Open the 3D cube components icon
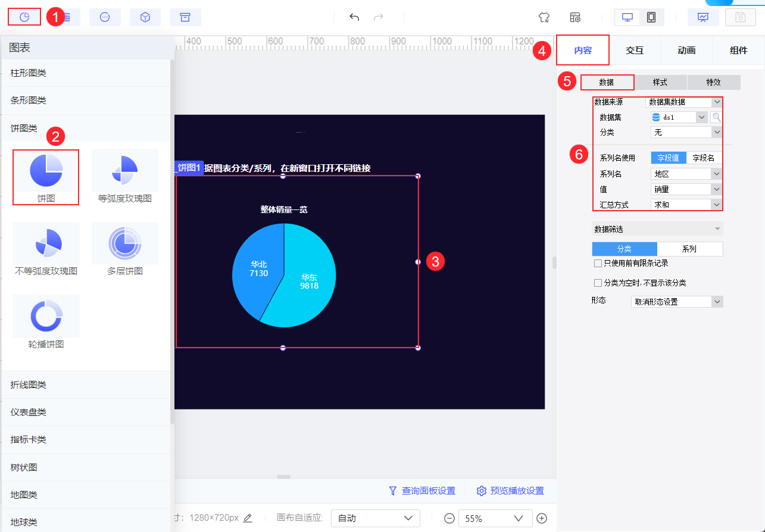This screenshot has height=532, width=765. click(x=145, y=17)
